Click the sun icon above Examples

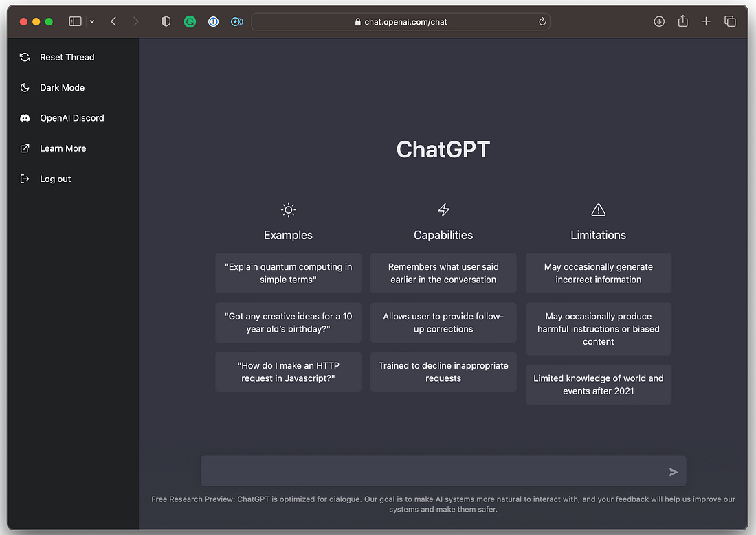(289, 209)
